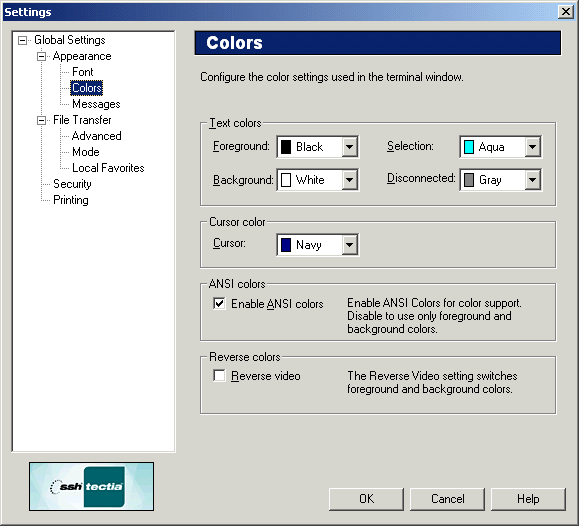Open the Messages settings page
The height and width of the screenshot is (526, 579).
click(x=96, y=104)
